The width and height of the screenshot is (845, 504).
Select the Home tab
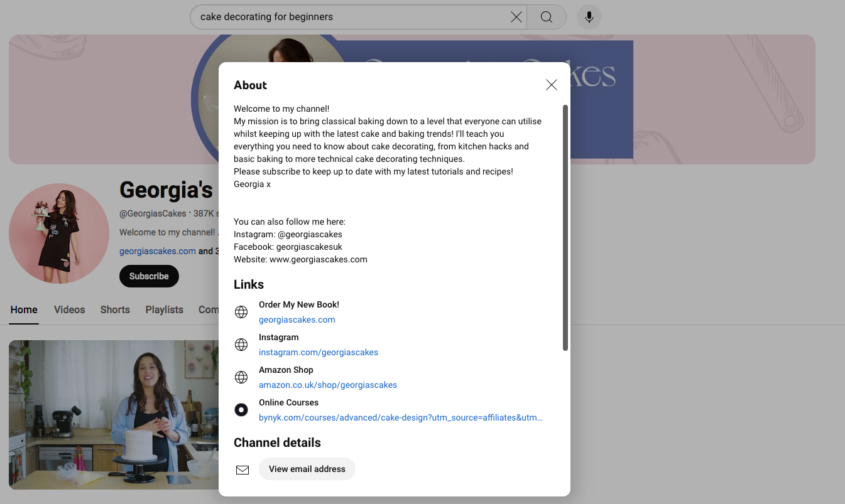(24, 309)
